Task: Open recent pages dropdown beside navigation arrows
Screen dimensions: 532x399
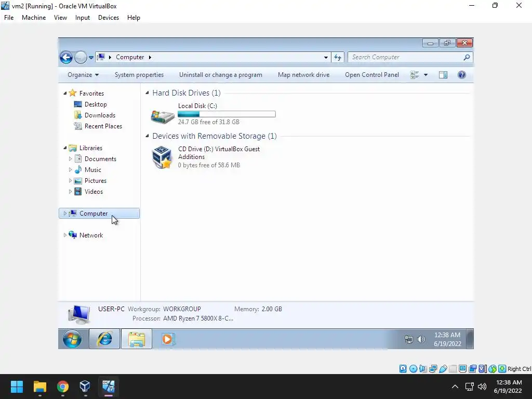Action: tap(91, 58)
